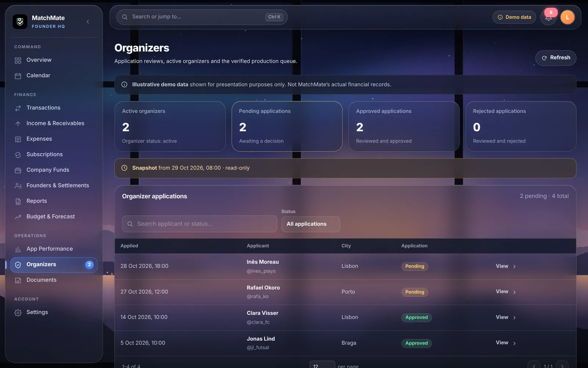Click the Settings gear icon
This screenshot has width=588, height=368.
click(x=18, y=313)
